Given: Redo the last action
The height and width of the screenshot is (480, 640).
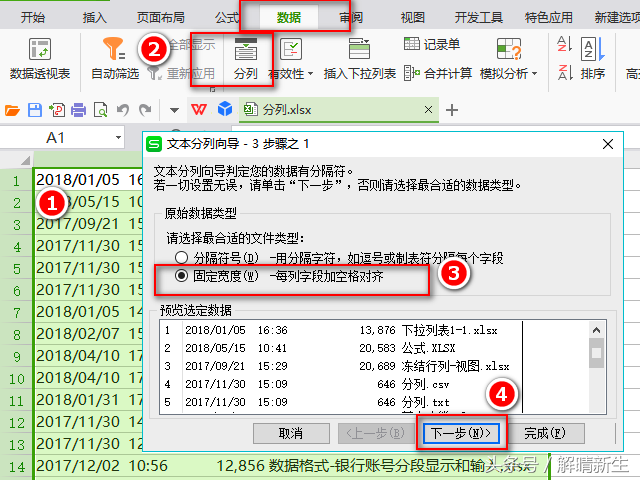Looking at the screenshot, I should pyautogui.click(x=145, y=110).
